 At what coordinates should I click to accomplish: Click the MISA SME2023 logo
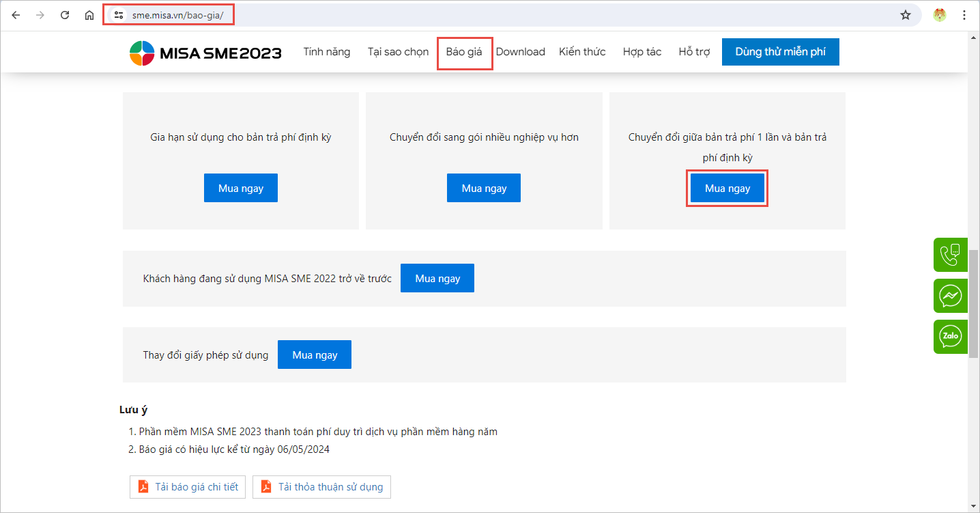(x=205, y=53)
